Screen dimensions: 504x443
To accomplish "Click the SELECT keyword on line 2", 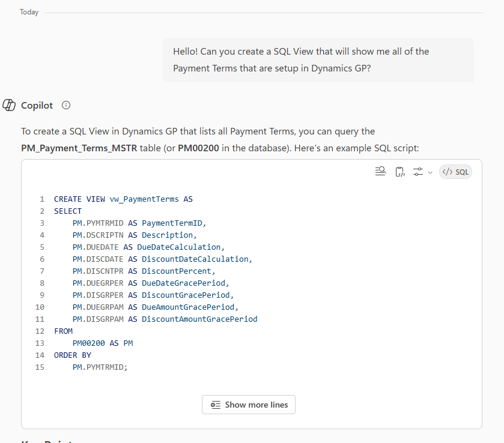I will (x=68, y=211).
